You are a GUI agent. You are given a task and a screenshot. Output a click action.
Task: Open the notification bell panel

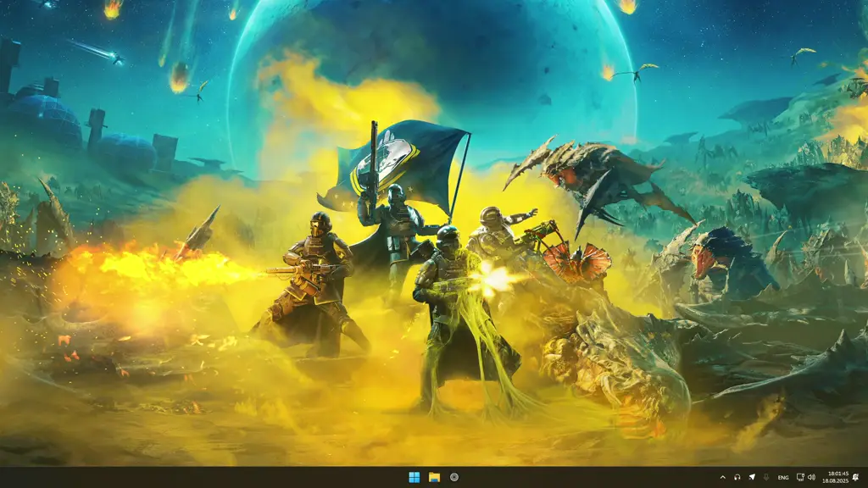coord(856,477)
